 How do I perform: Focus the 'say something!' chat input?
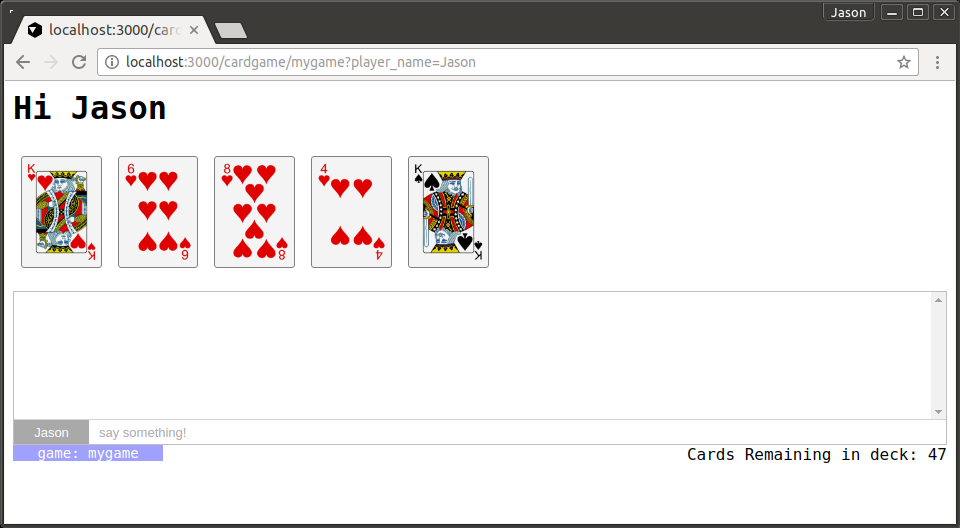coord(517,432)
